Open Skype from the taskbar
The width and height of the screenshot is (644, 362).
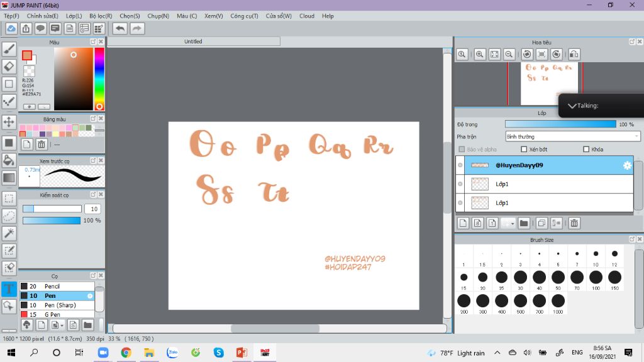coord(218,353)
